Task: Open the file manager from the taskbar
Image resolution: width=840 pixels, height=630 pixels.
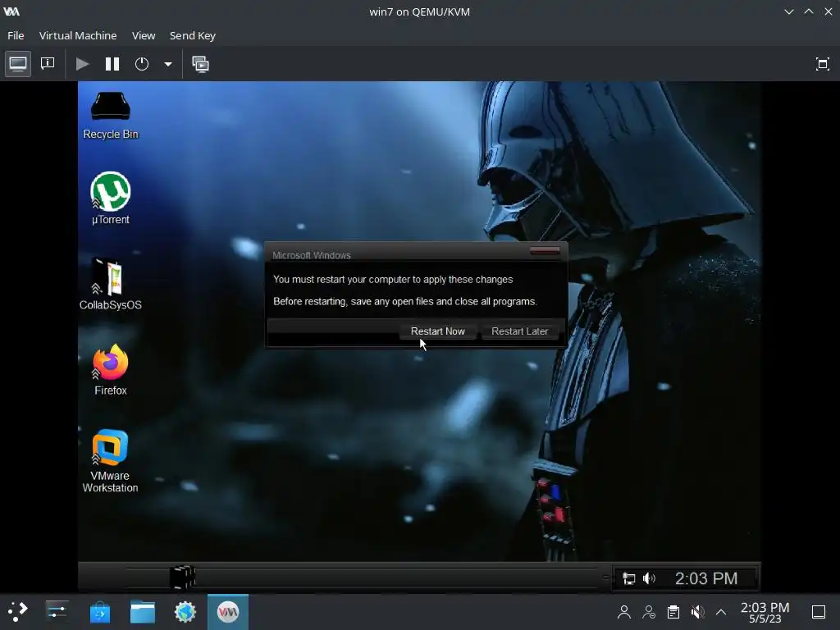Action: tap(143, 611)
